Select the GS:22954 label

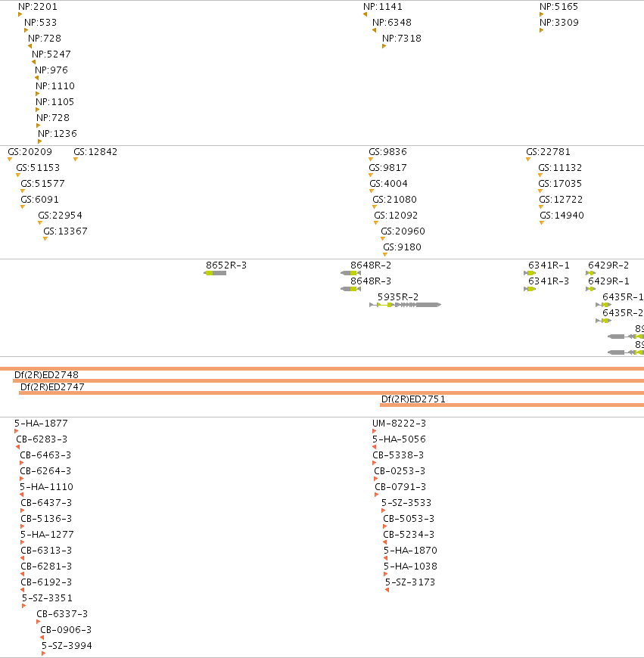[x=60, y=216]
